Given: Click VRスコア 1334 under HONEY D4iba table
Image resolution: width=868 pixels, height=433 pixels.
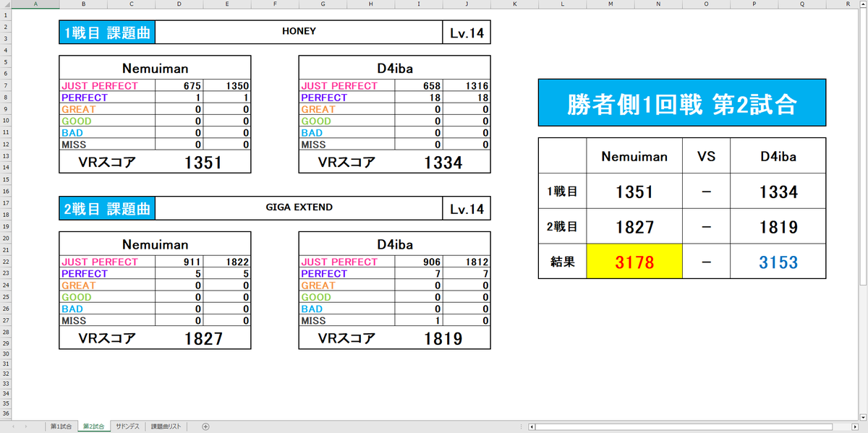Looking at the screenshot, I should pyautogui.click(x=443, y=162).
